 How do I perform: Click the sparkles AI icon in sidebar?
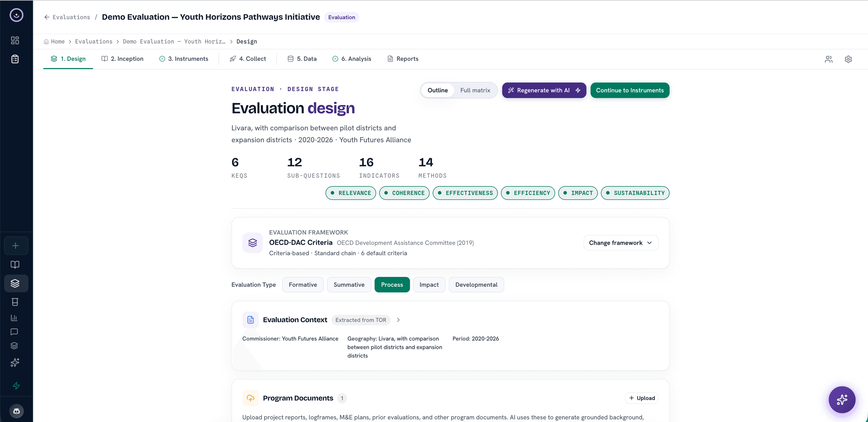click(15, 362)
